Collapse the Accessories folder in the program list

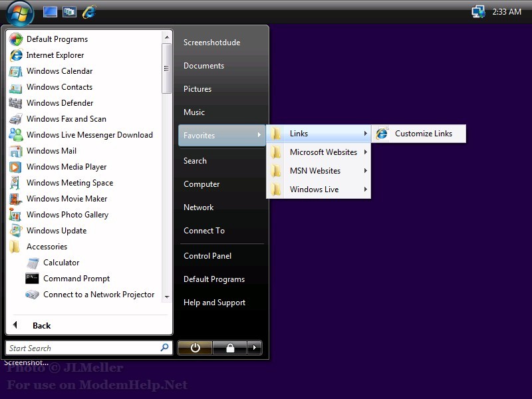[x=47, y=247]
